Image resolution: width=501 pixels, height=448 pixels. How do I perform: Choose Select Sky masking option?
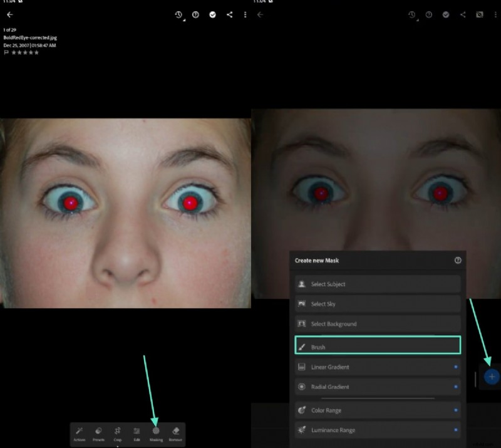click(376, 304)
